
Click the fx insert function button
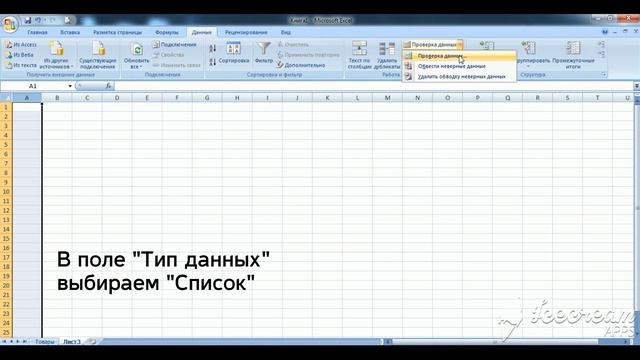tap(108, 86)
